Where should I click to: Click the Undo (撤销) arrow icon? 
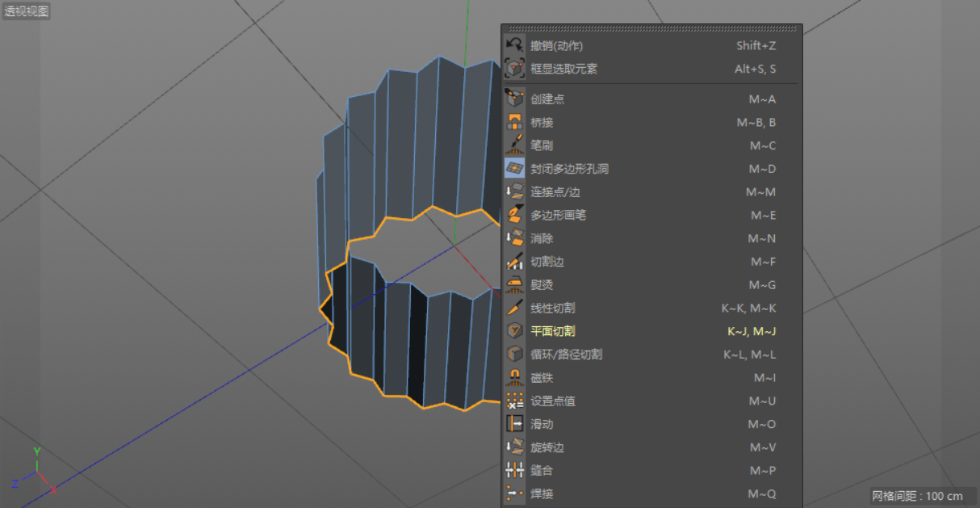514,46
